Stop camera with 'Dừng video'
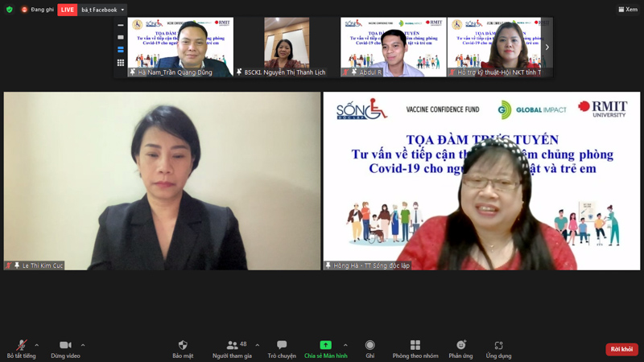Viewport: 644px width, 362px height. pos(65,349)
